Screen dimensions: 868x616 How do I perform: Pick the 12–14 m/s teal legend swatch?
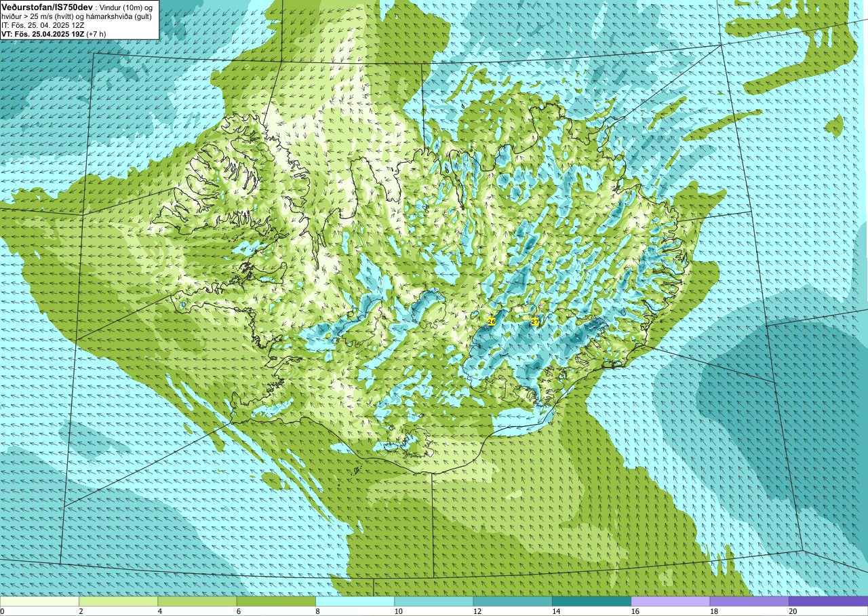[513, 601]
